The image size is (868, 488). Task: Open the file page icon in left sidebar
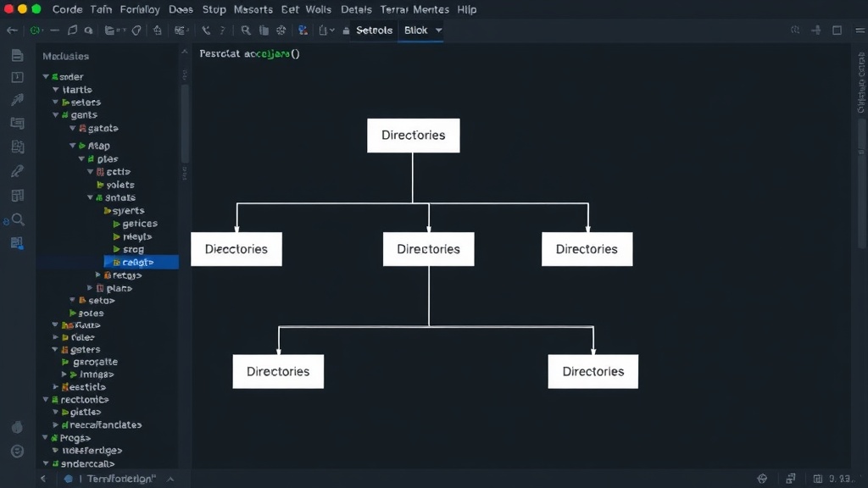pyautogui.click(x=17, y=55)
